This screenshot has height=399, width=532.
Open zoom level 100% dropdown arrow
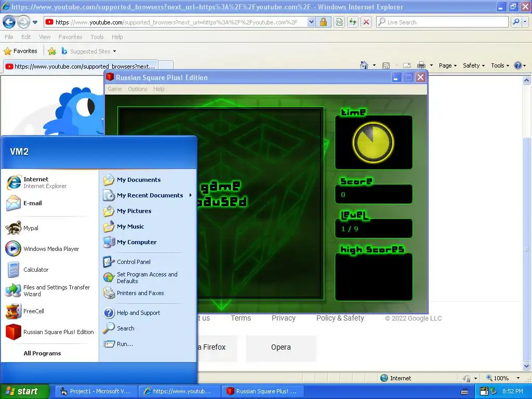tap(518, 378)
